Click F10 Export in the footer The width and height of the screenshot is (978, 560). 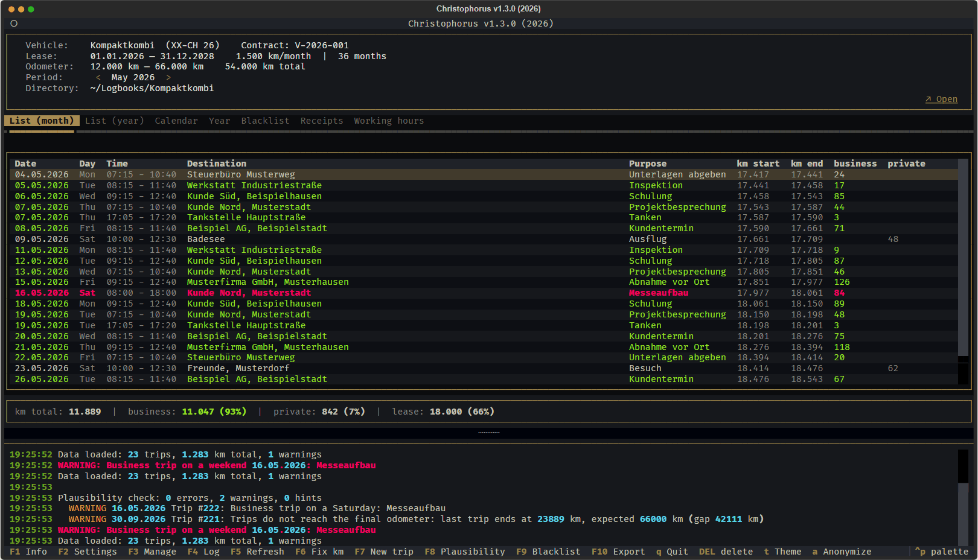(x=619, y=552)
